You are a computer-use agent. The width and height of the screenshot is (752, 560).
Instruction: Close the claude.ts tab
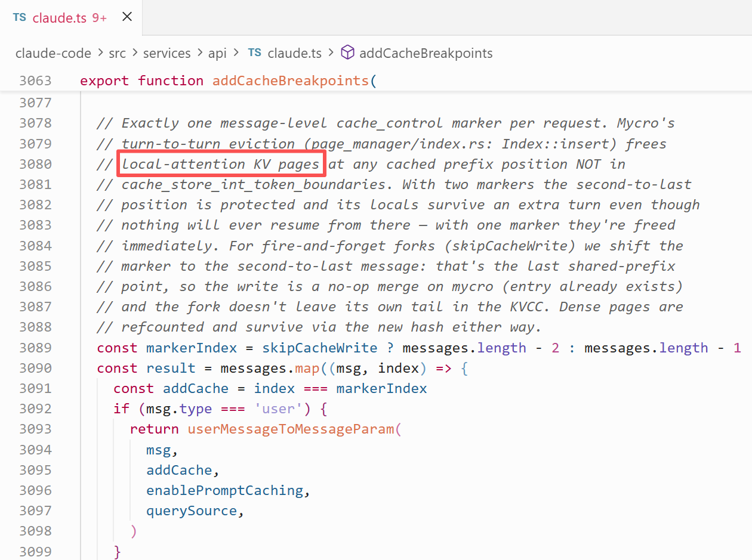click(x=127, y=17)
